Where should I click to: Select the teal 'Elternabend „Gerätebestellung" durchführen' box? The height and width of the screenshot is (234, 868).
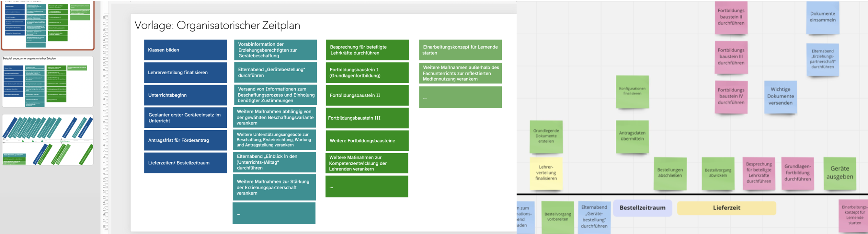[x=275, y=73]
